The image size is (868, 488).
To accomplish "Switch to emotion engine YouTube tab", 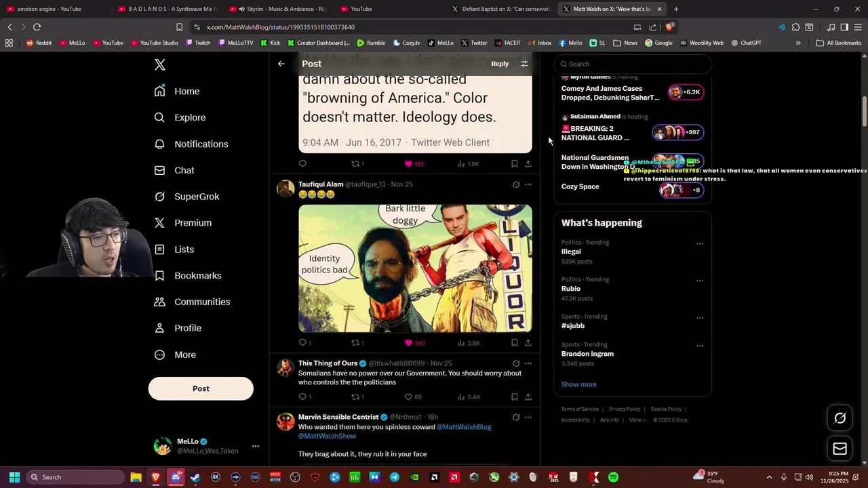I will 54,9.
